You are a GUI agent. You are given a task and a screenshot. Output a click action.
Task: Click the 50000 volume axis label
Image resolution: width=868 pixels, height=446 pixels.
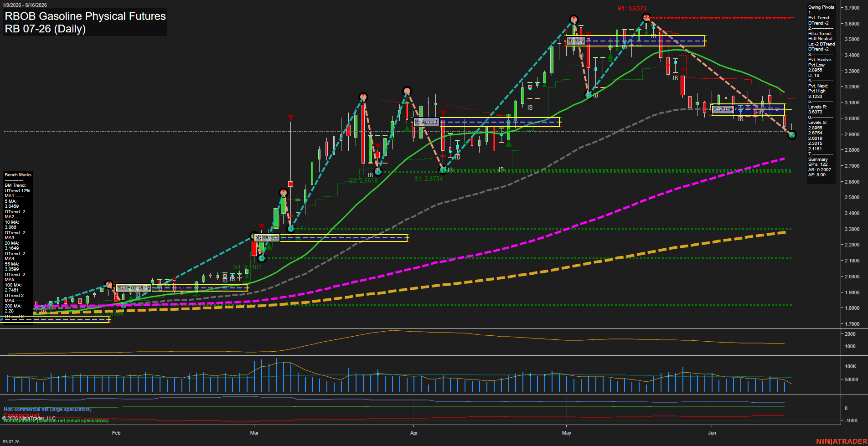click(x=851, y=379)
